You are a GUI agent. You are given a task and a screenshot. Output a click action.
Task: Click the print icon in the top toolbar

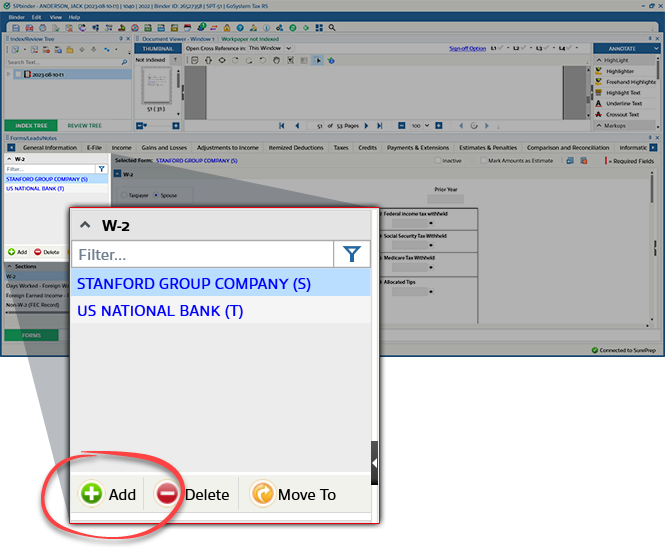coord(43,28)
